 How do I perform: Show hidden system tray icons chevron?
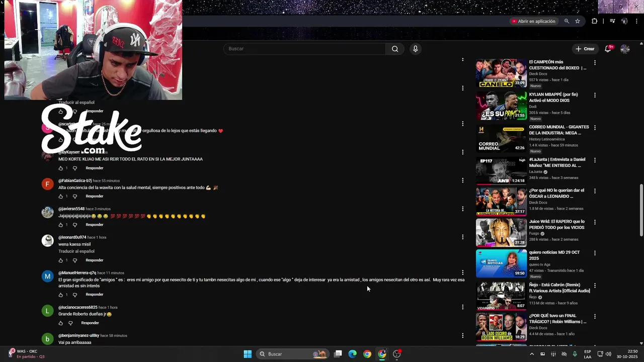(532, 354)
